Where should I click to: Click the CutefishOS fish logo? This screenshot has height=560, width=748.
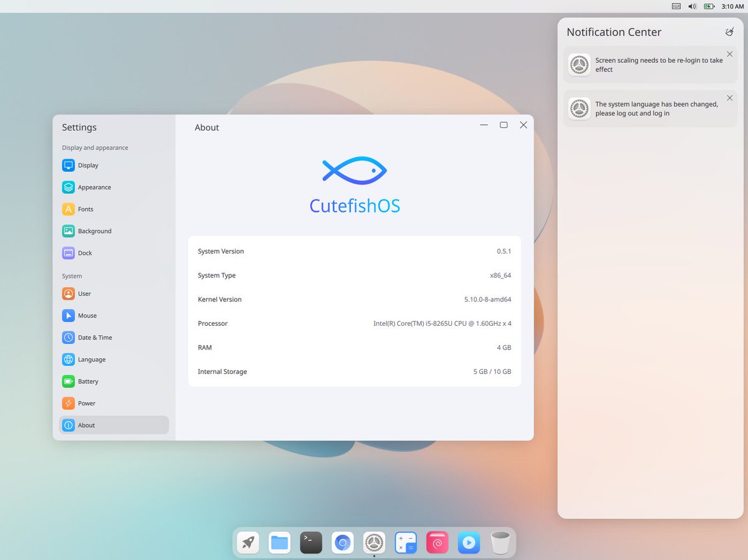(x=355, y=170)
